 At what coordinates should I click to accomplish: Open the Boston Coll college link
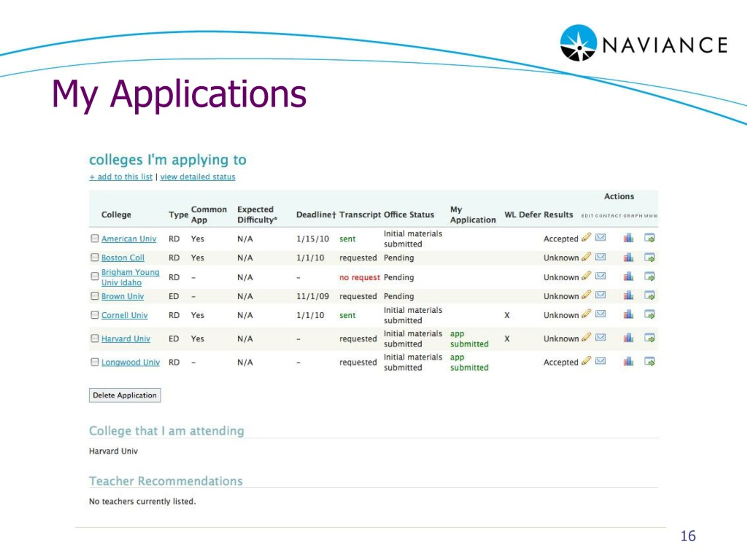coord(123,258)
